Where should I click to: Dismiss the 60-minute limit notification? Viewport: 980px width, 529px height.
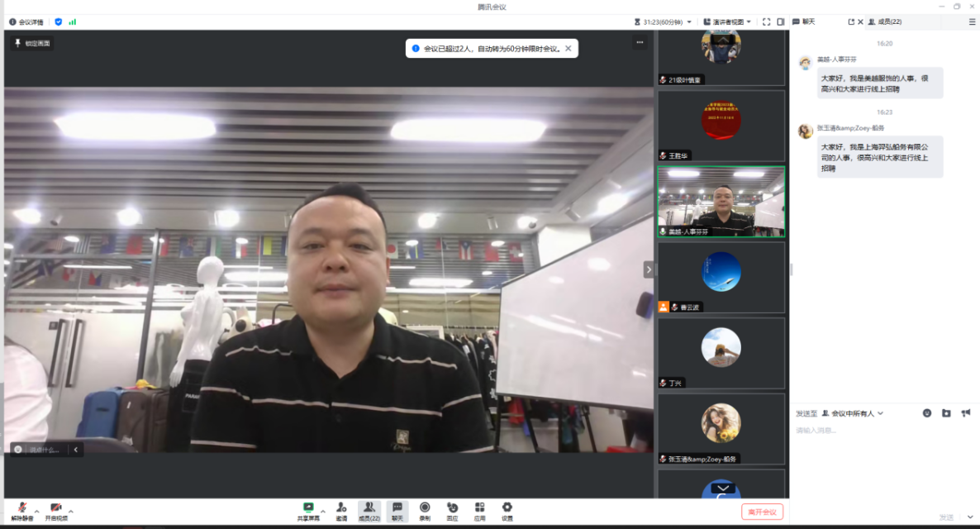[x=568, y=49]
